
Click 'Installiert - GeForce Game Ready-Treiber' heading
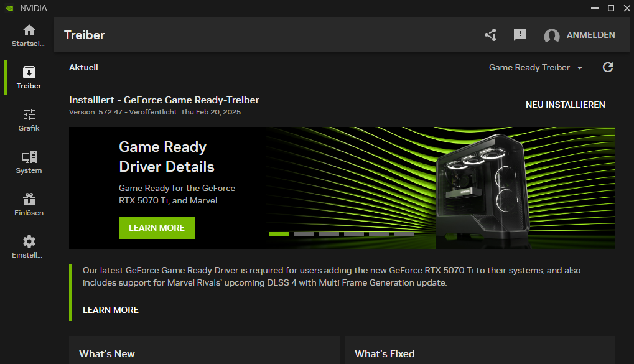[x=164, y=100]
